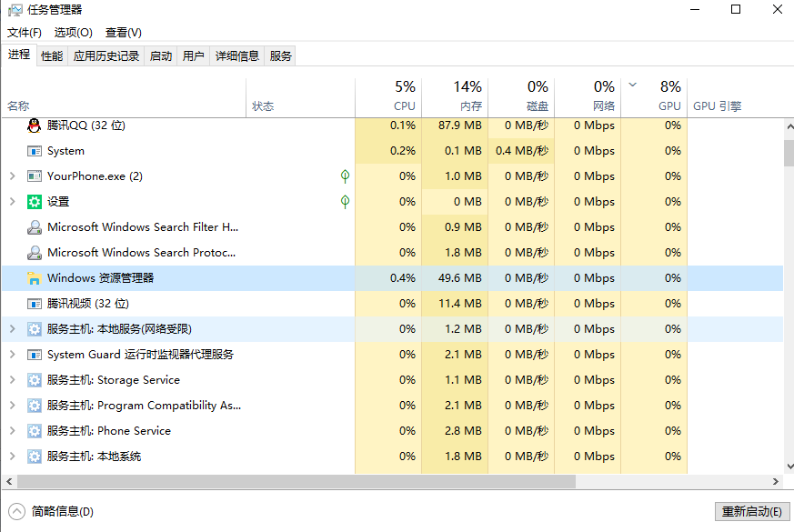This screenshot has height=532, width=794.
Task: Select the 进程 tab
Action: coord(19,55)
